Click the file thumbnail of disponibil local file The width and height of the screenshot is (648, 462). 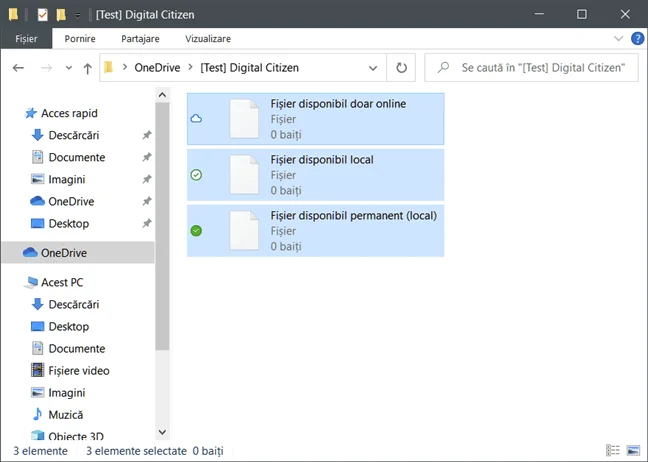tap(244, 175)
